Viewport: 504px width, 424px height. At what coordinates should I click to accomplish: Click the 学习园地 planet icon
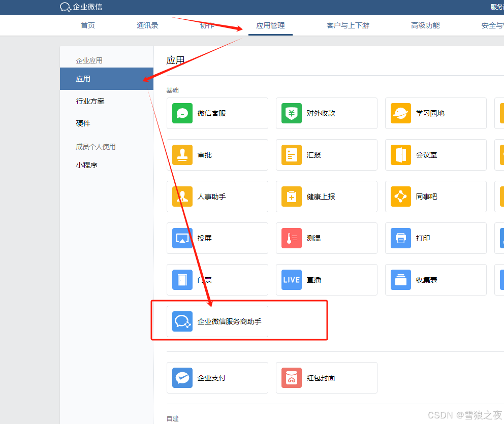(x=401, y=113)
